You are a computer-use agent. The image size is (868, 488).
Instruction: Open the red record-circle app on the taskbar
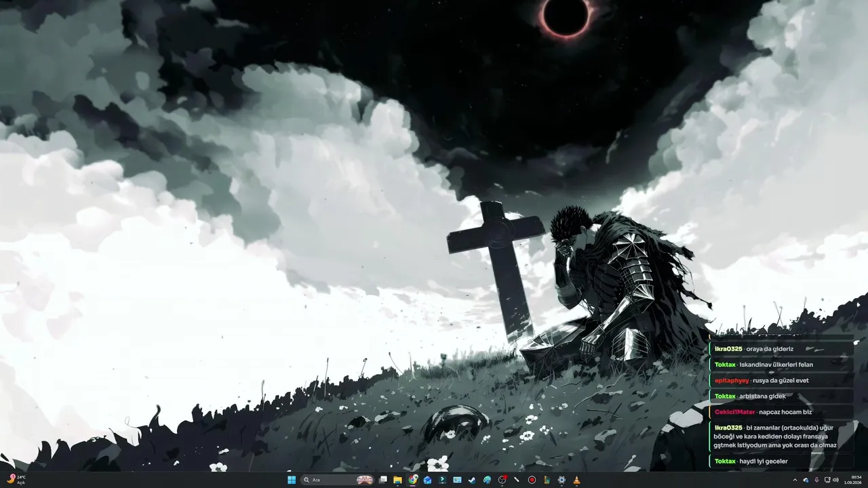coord(532,480)
